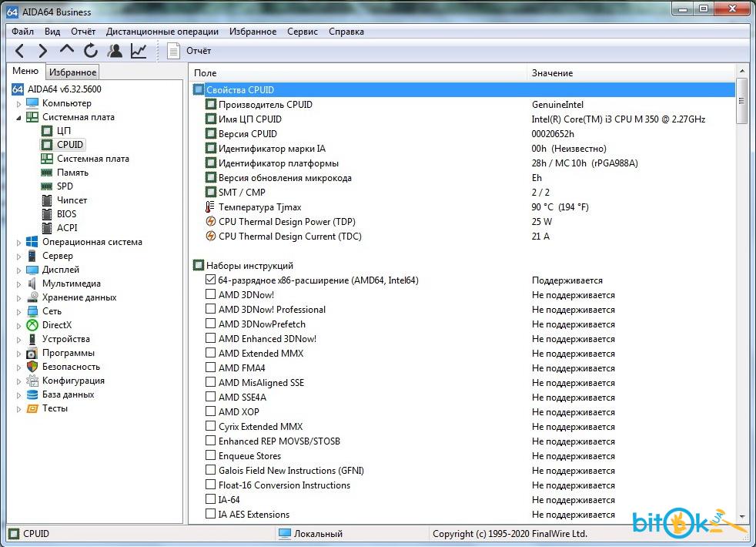The image size is (756, 547).
Task: Select the Свойства CPUID header row
Action: coord(463,89)
